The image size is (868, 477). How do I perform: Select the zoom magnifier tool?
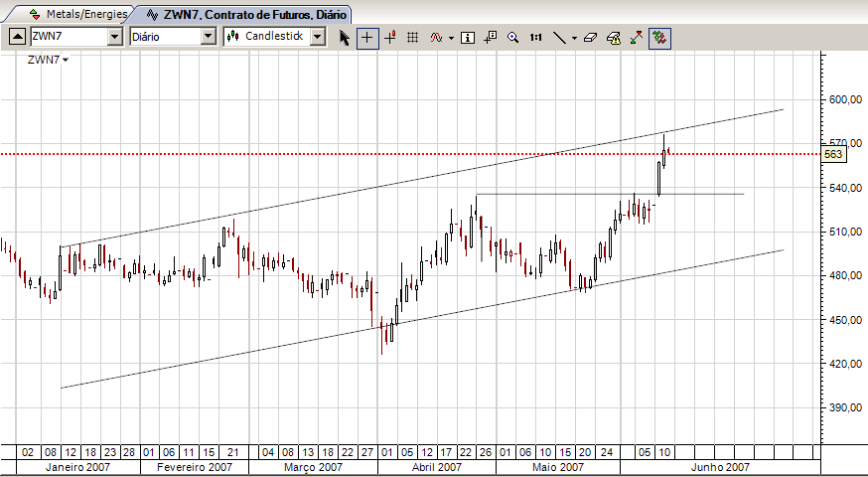click(x=512, y=38)
